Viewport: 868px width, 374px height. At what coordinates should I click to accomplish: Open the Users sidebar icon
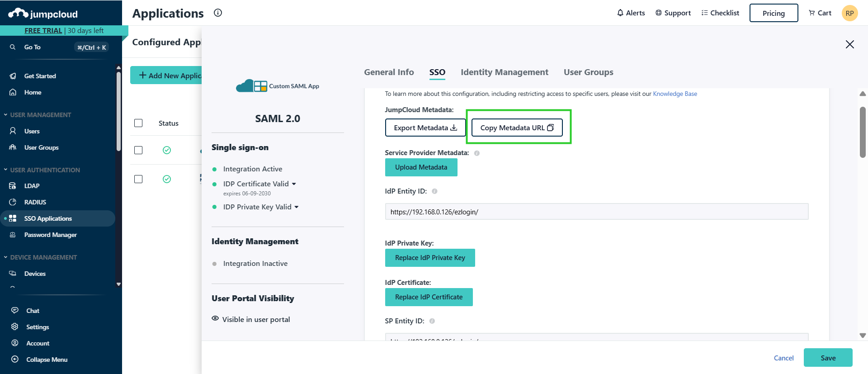13,131
